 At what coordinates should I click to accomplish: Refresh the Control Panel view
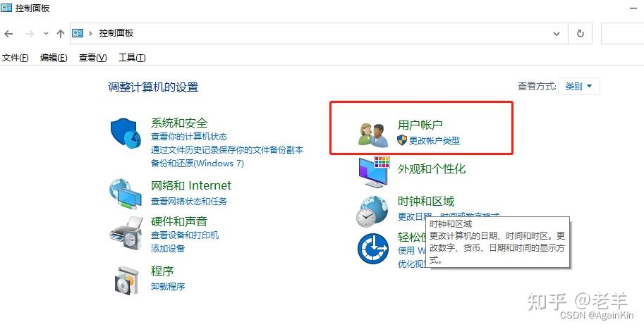point(581,33)
